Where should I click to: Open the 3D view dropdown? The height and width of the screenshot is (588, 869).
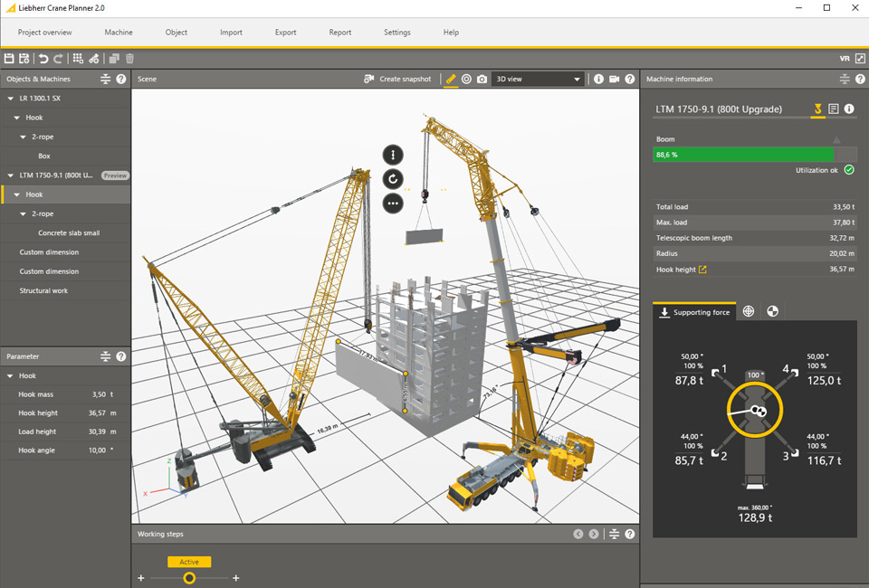(538, 79)
